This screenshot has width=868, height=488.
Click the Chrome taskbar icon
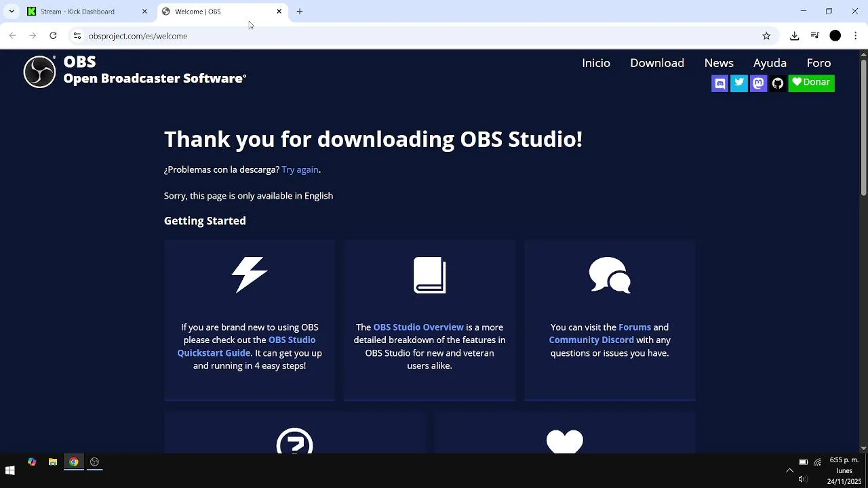coord(74,462)
